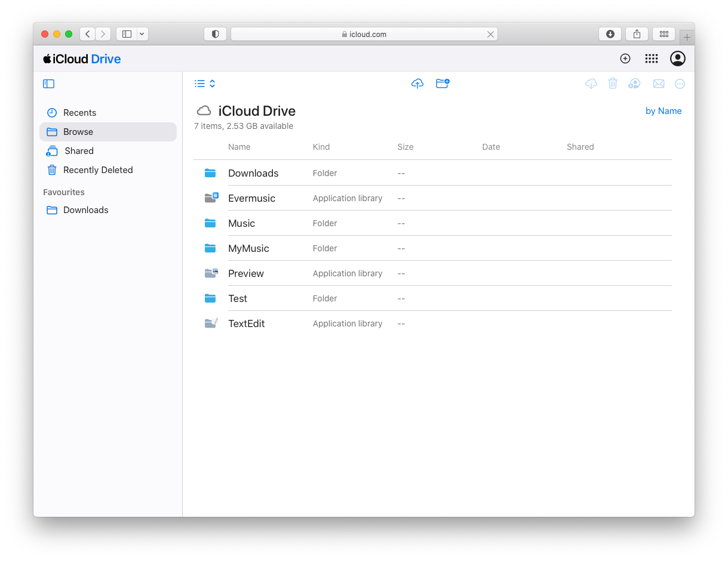The width and height of the screenshot is (728, 561).
Task: Open the iCloud apps grid launcher
Action: coord(651,58)
